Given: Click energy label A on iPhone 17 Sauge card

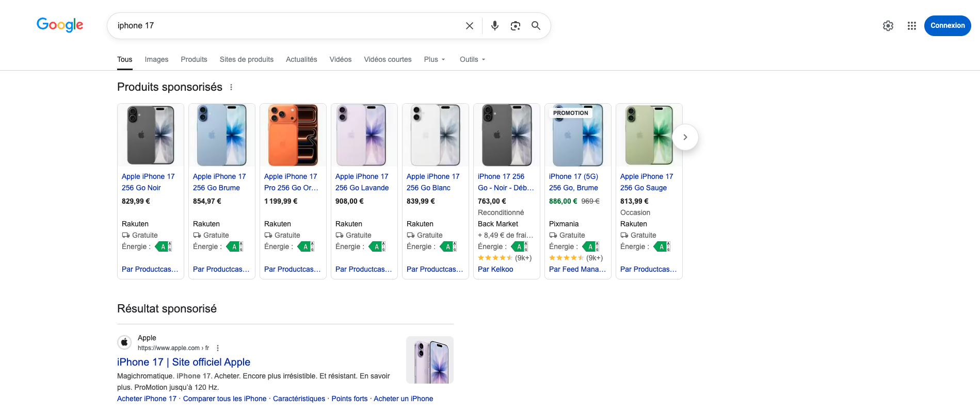Looking at the screenshot, I should coord(662,247).
